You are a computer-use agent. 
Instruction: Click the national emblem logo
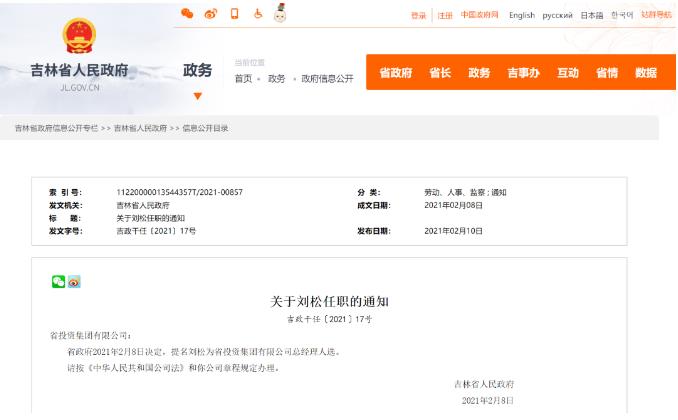80,37
